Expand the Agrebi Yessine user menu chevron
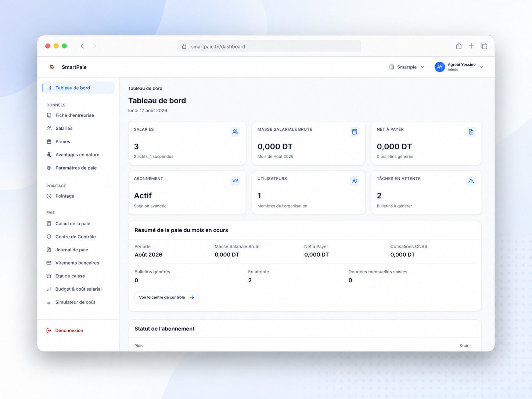This screenshot has width=532, height=399. (x=481, y=67)
